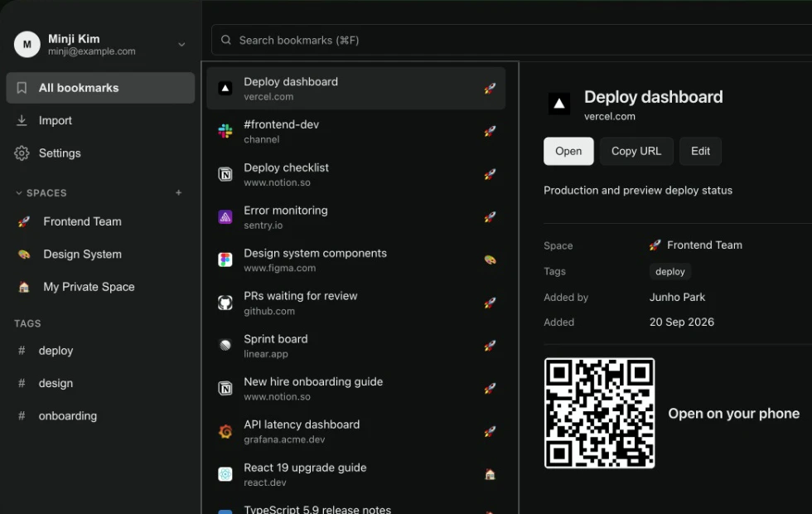Image resolution: width=812 pixels, height=514 pixels.
Task: Click the 20 Sep 2026 date
Action: click(x=681, y=322)
